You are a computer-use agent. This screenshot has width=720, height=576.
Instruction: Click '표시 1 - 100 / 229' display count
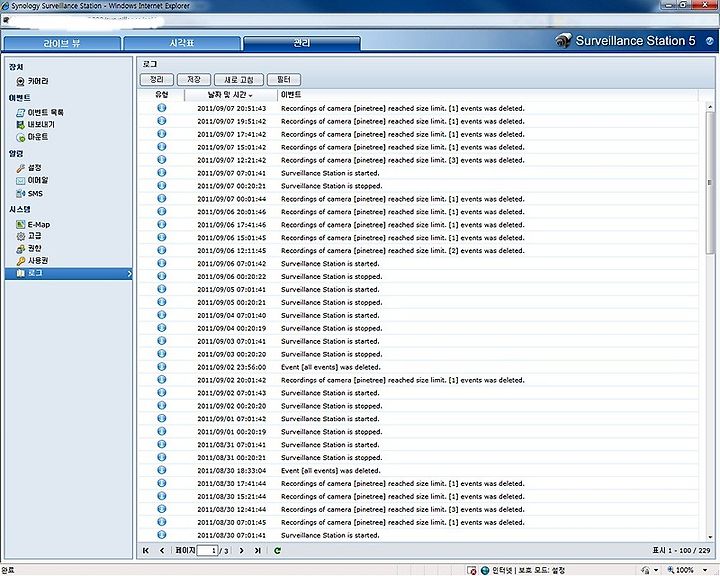(x=681, y=550)
